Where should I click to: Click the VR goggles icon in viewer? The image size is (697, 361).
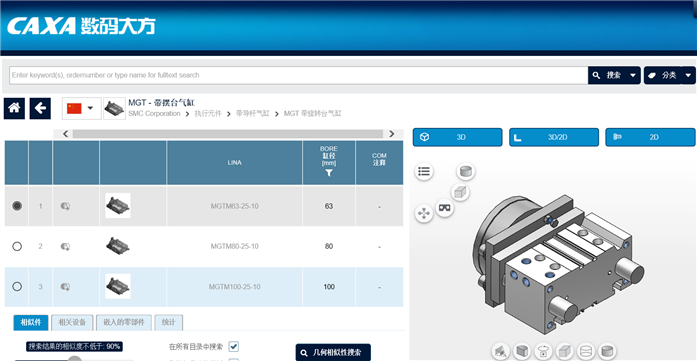(445, 207)
